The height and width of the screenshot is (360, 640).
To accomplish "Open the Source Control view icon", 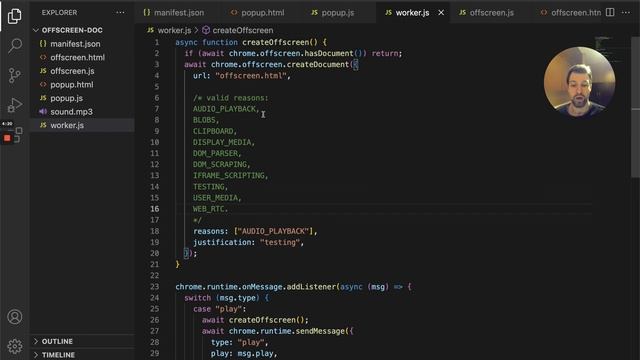I will pyautogui.click(x=15, y=76).
